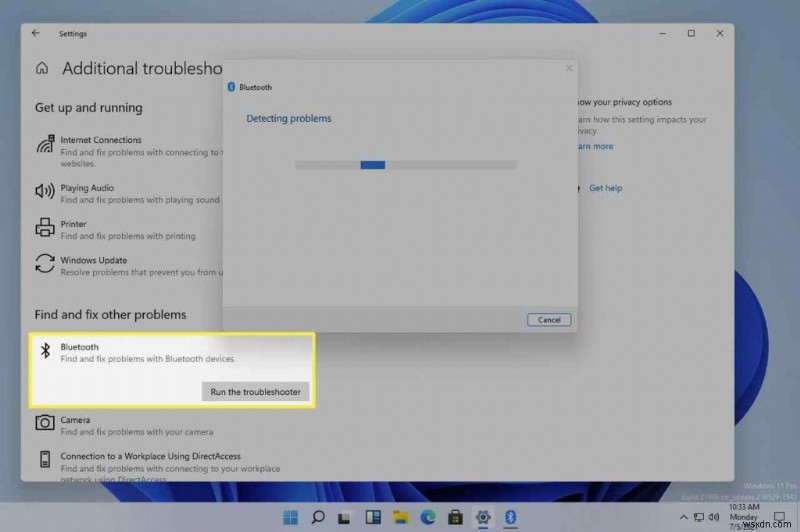Screen dimensions: 800x532
Task: Close the Bluetooth troubleshooter dialog
Action: (569, 68)
